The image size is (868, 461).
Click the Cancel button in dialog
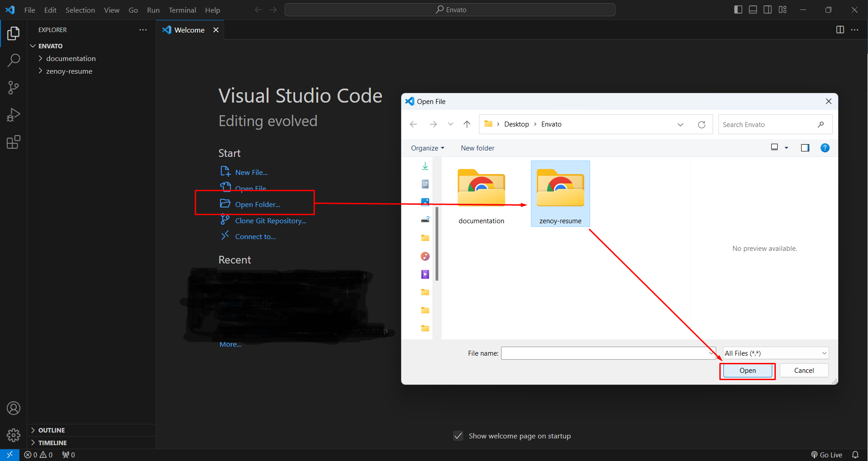tap(804, 371)
